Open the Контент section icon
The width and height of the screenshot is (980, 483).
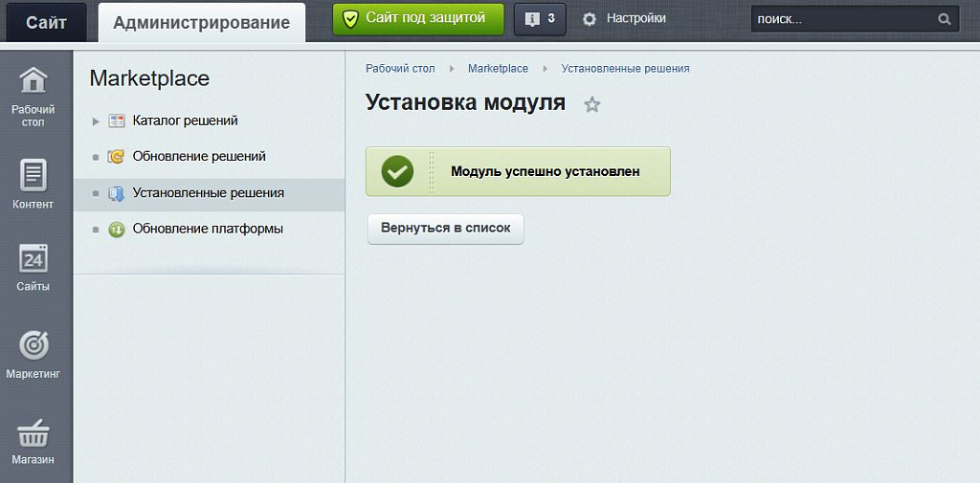[33, 176]
